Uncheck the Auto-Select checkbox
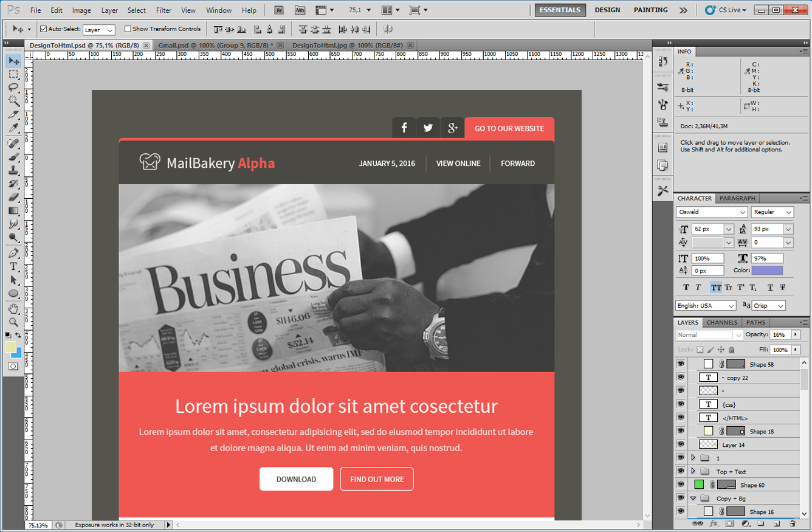 click(x=43, y=29)
